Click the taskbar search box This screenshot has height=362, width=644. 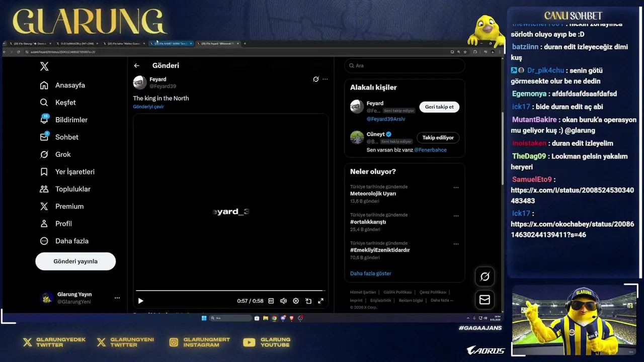230,318
